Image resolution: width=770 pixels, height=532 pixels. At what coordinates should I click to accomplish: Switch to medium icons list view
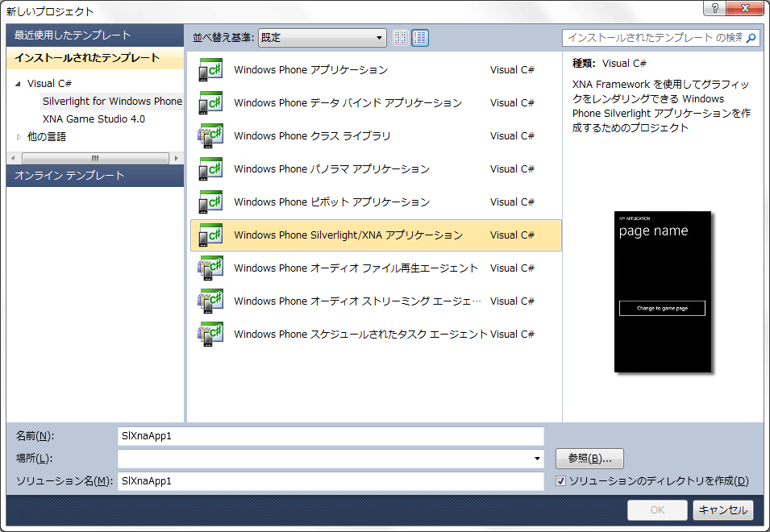(x=420, y=38)
